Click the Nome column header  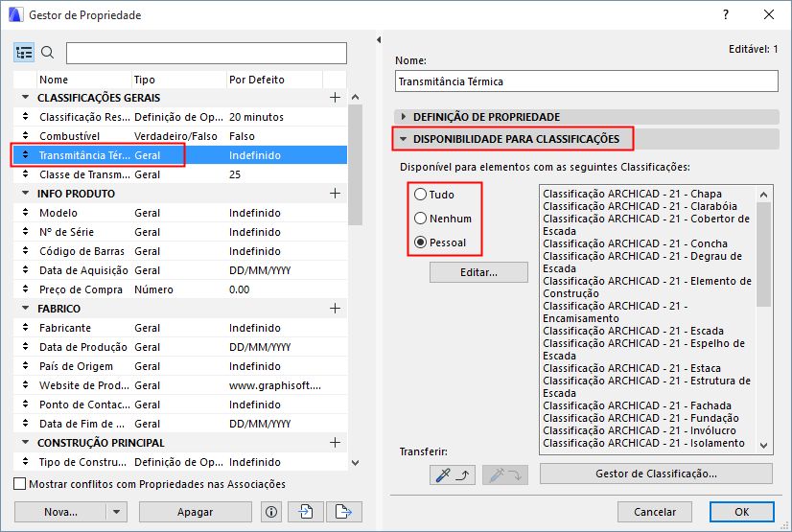pos(84,80)
